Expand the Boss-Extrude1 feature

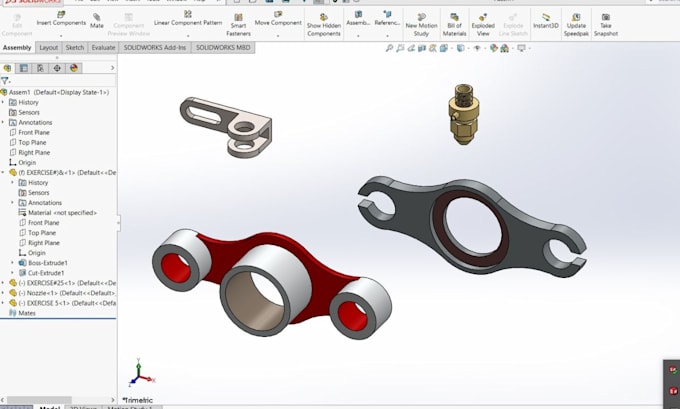point(13,263)
